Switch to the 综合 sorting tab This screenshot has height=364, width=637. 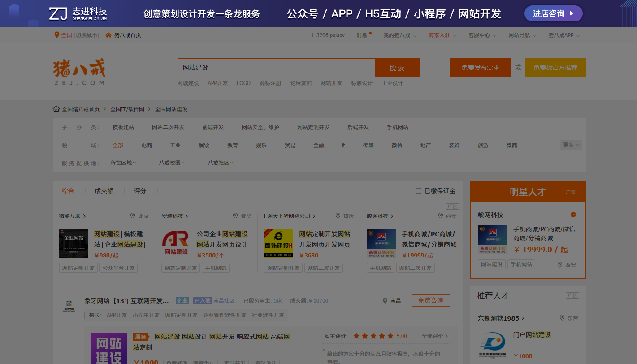click(x=68, y=191)
